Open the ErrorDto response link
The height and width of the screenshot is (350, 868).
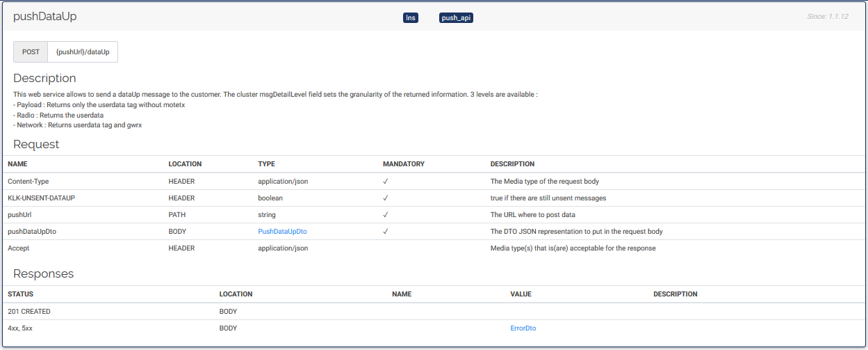tap(523, 328)
